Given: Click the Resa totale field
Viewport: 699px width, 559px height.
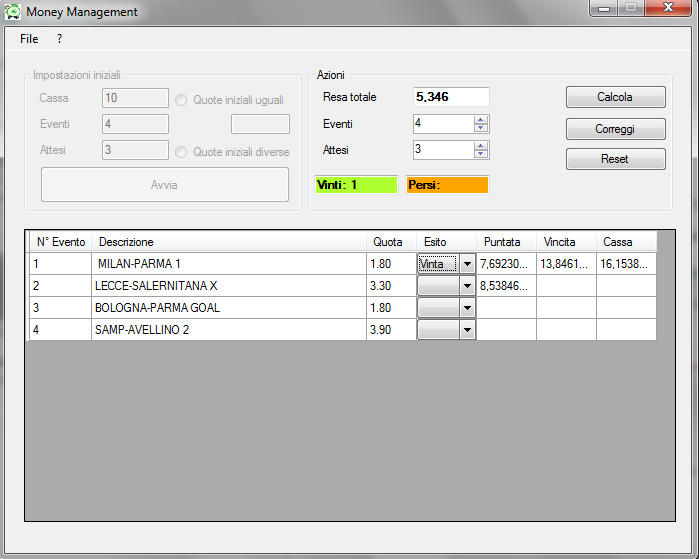Looking at the screenshot, I should pos(451,97).
